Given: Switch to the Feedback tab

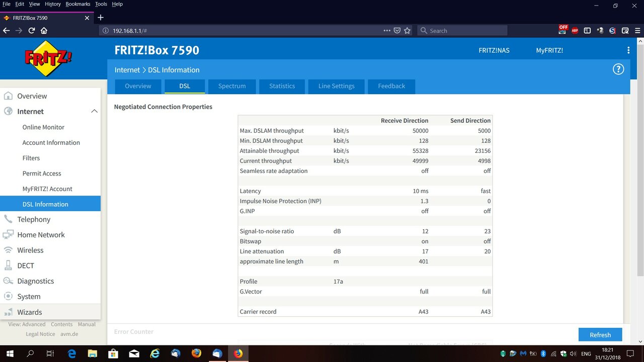Looking at the screenshot, I should coord(391,86).
